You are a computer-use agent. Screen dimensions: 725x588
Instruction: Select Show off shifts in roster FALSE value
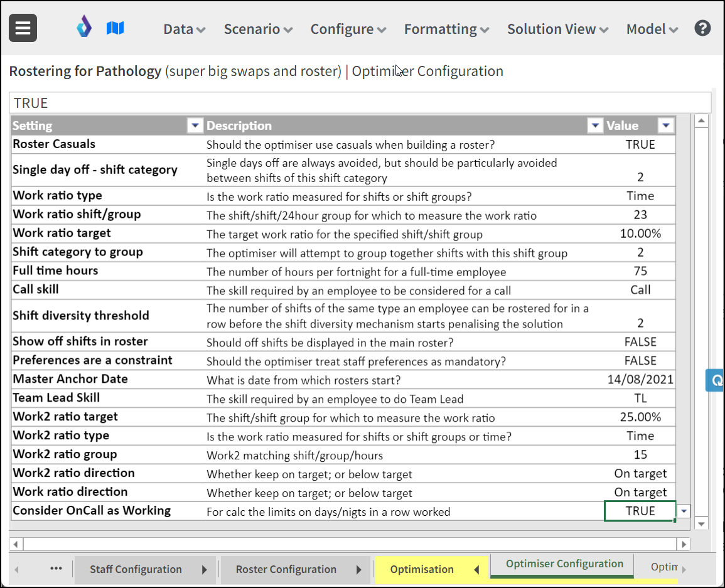click(x=640, y=341)
